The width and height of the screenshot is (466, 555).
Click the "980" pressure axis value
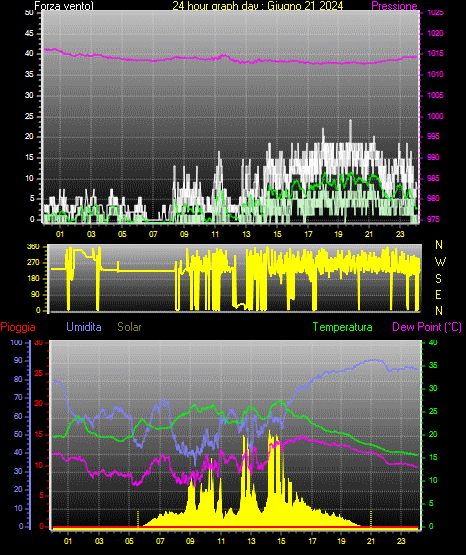[433, 198]
